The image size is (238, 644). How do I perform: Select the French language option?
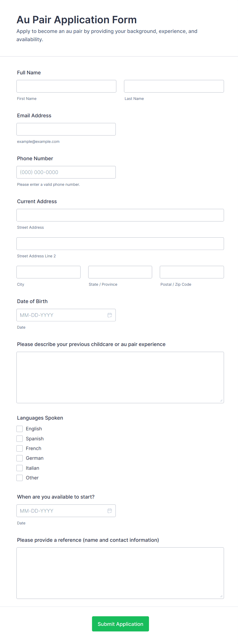pos(20,448)
